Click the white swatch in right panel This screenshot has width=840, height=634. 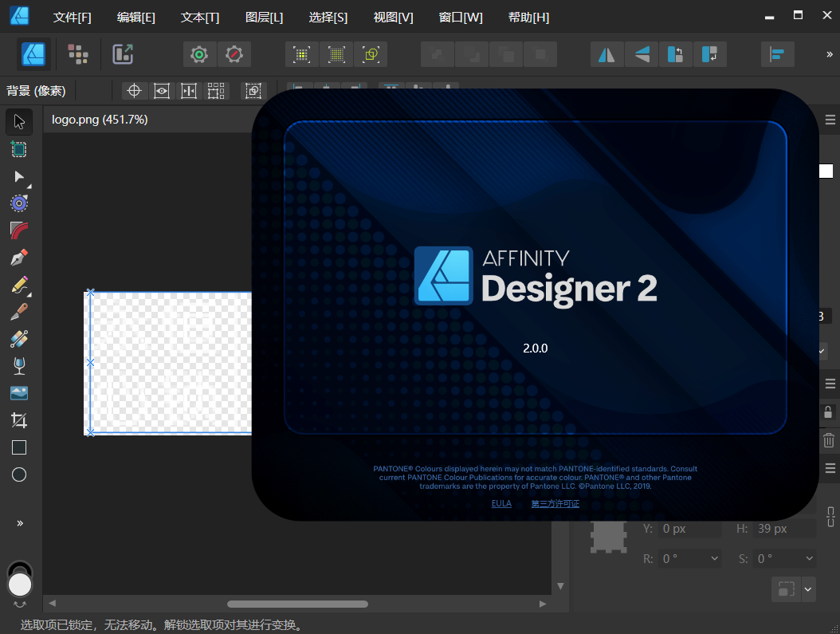point(826,171)
